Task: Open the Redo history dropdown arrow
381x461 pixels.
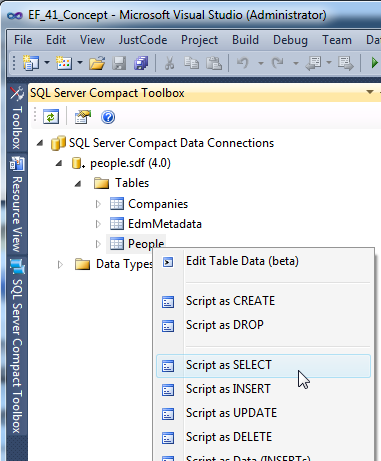Action: [x=295, y=63]
